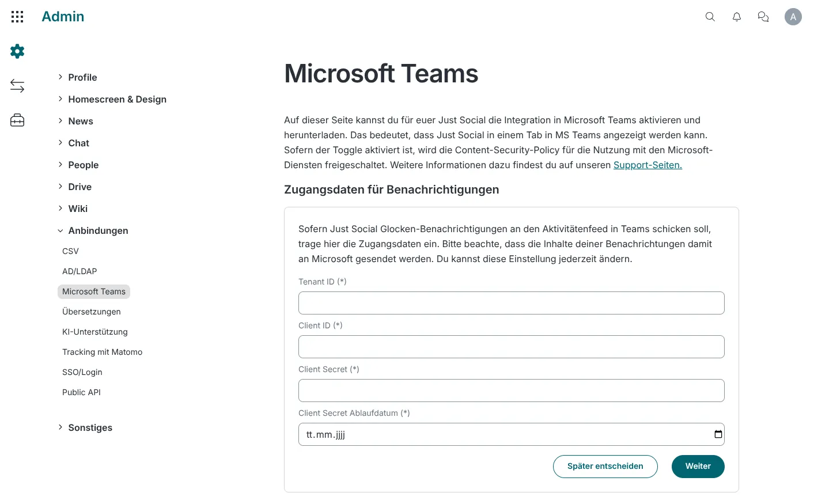
Task: Open Tracking mit Matomo settings
Action: point(103,352)
